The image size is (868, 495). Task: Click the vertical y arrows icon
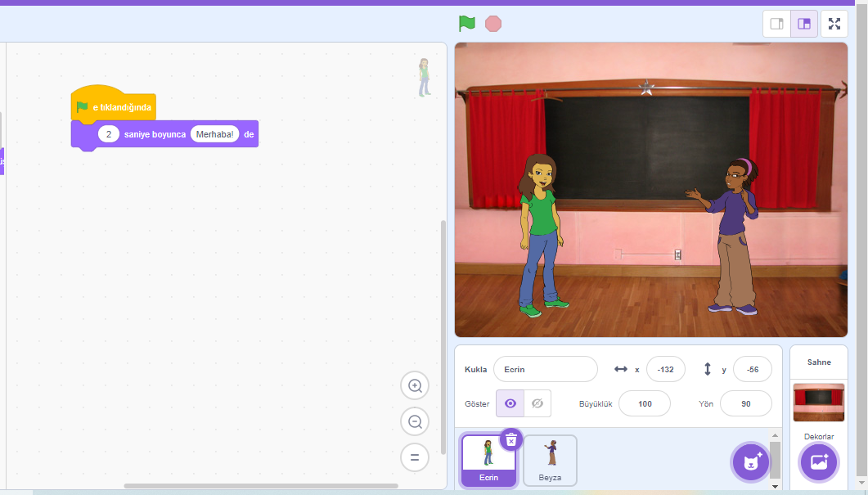707,369
